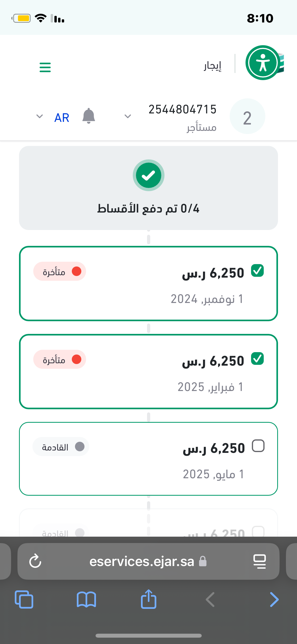Uncheck the 1 February 2025 installment
The height and width of the screenshot is (644, 297).
point(257,359)
